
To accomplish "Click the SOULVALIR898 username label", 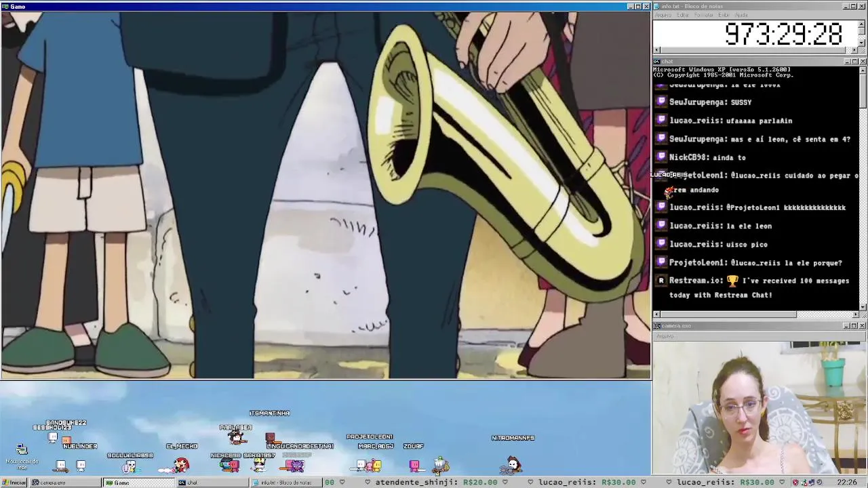I will 130,455.
